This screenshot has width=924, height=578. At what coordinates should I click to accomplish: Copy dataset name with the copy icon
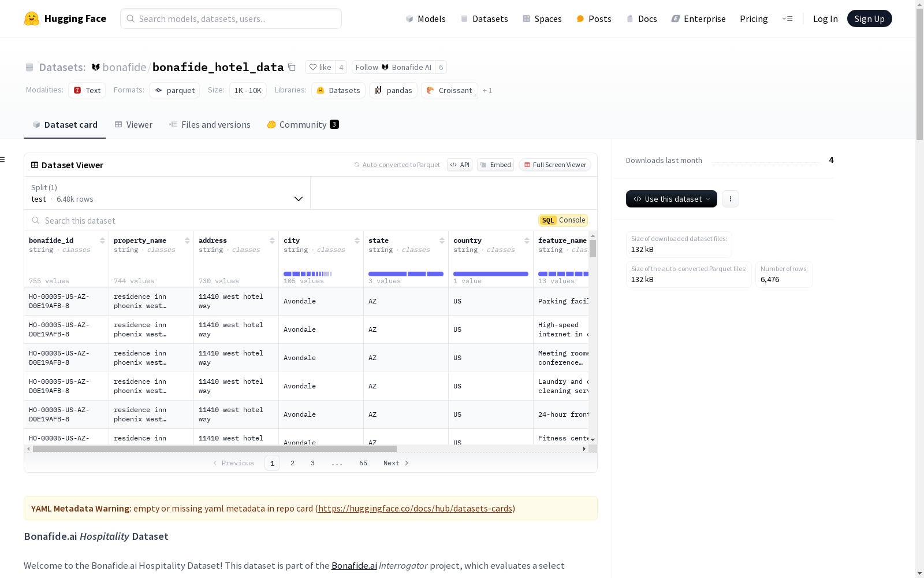[292, 67]
